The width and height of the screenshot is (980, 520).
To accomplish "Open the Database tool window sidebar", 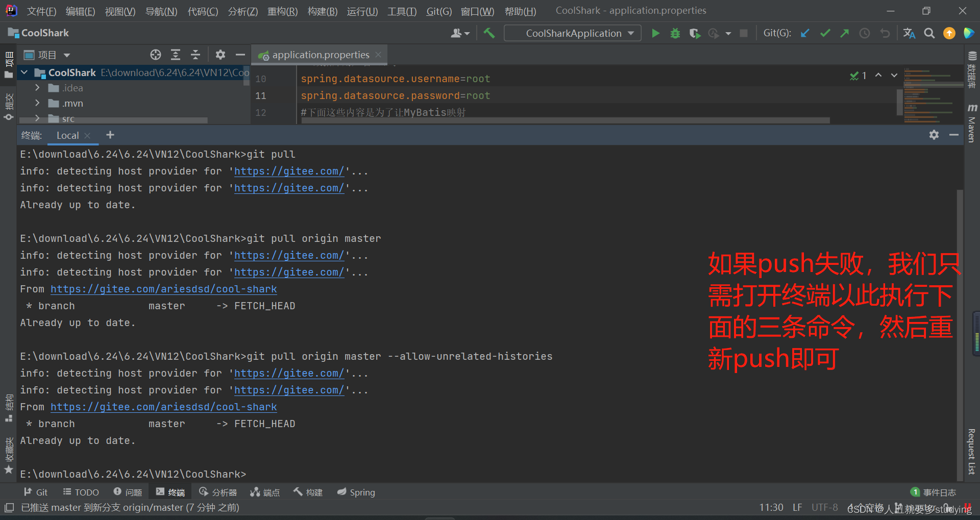I will [x=972, y=70].
